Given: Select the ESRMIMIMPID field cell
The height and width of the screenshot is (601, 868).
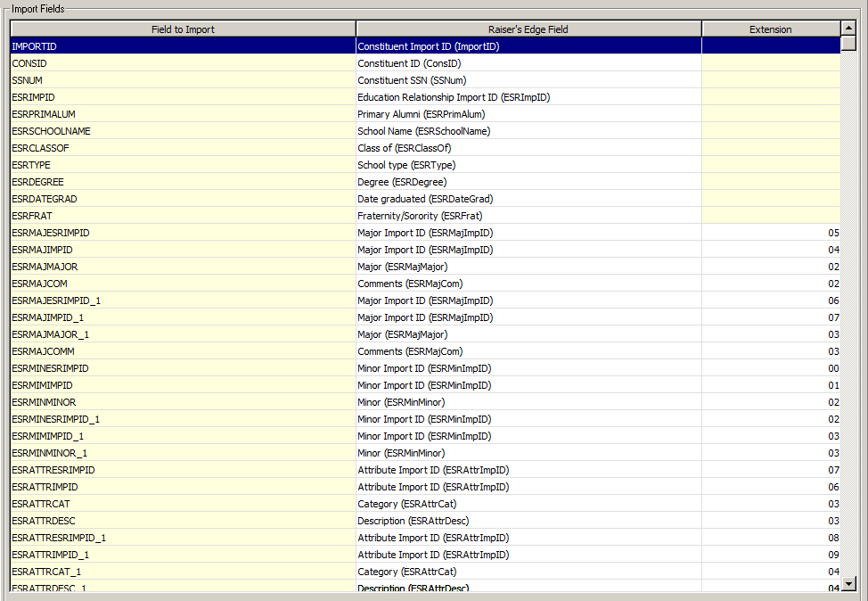Looking at the screenshot, I should [x=183, y=385].
